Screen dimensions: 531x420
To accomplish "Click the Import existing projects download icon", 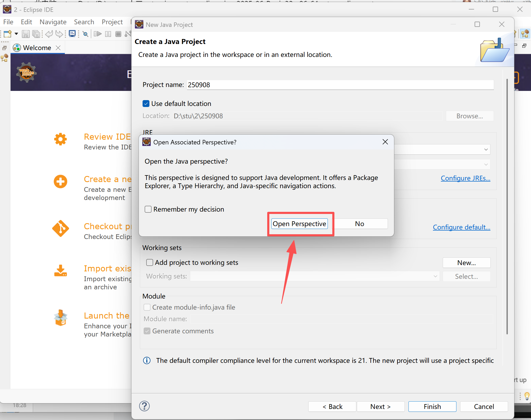I will 60,271.
